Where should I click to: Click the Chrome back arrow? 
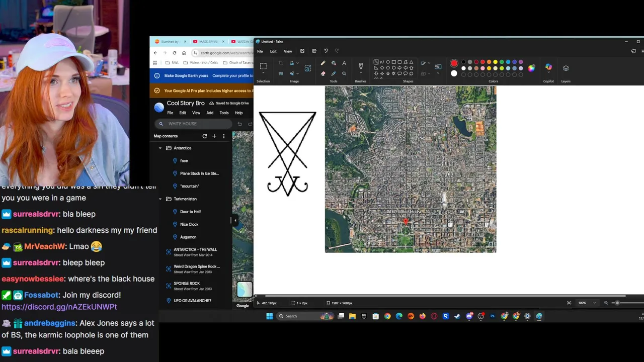click(x=155, y=53)
